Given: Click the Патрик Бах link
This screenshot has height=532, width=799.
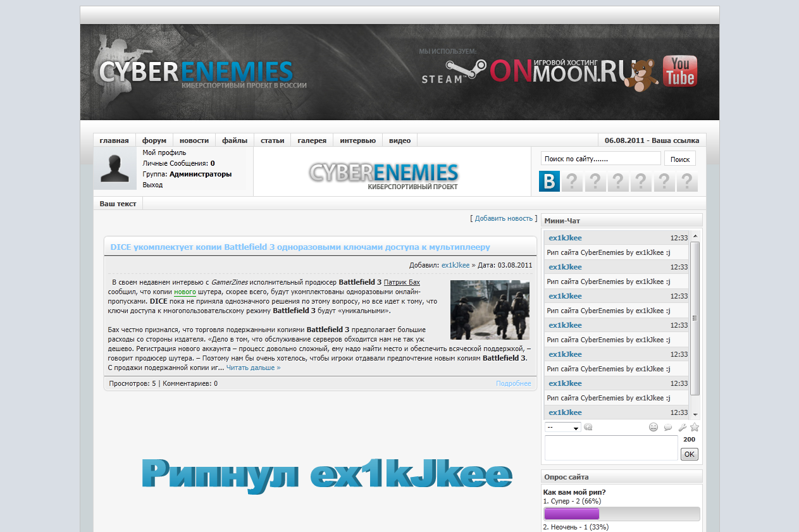Looking at the screenshot, I should [x=402, y=282].
